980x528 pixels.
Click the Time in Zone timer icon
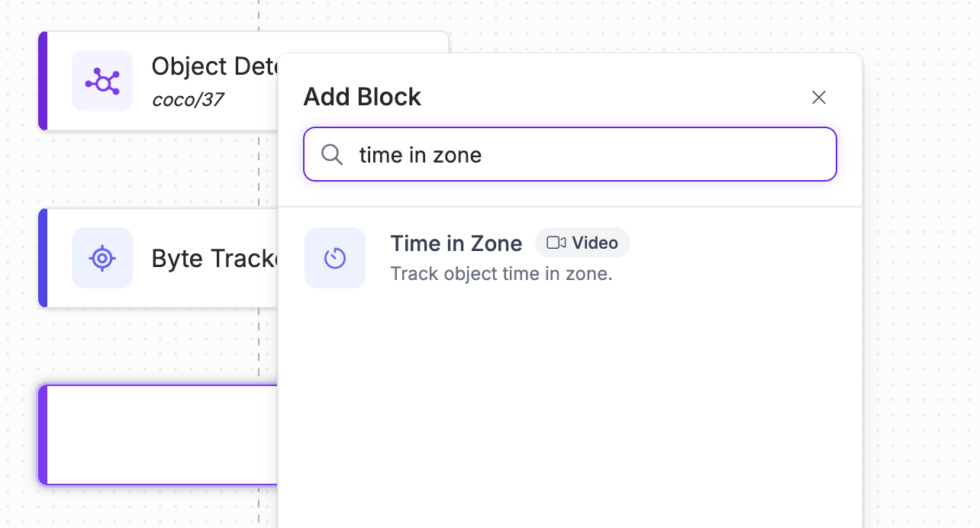pyautogui.click(x=335, y=258)
